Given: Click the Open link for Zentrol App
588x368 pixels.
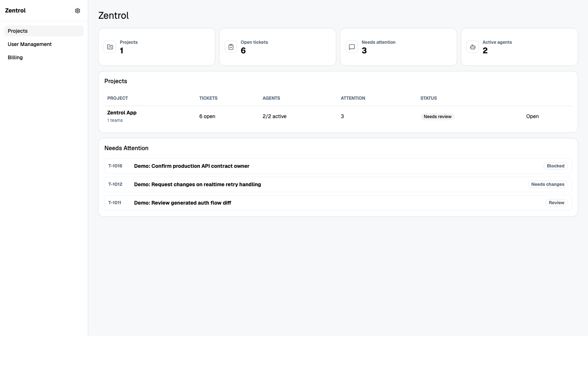Looking at the screenshot, I should click(532, 116).
